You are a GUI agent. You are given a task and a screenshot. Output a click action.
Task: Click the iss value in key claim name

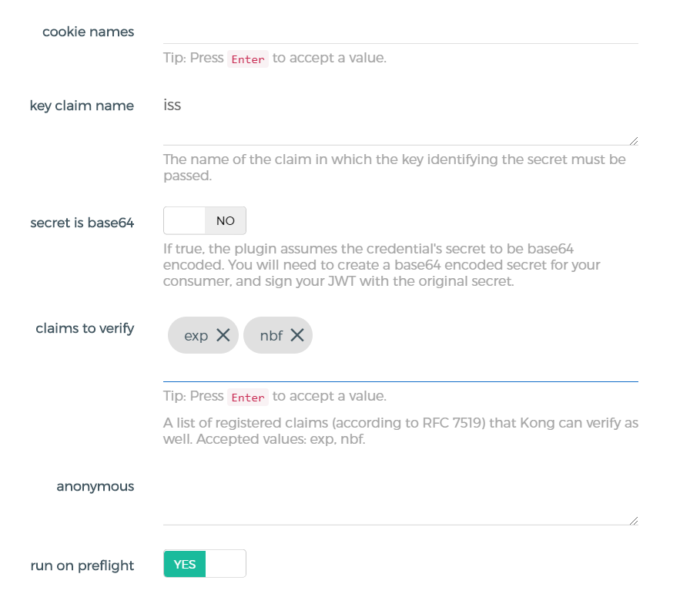click(172, 106)
